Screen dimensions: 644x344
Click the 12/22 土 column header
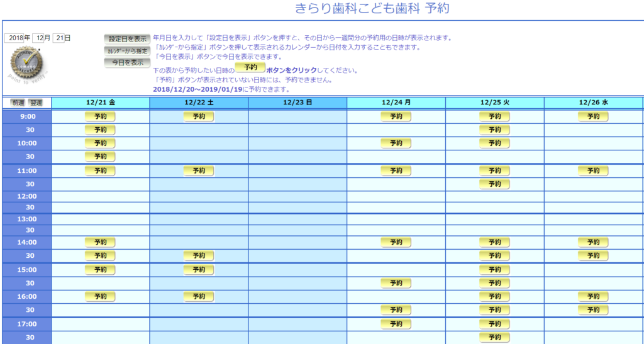pos(199,103)
